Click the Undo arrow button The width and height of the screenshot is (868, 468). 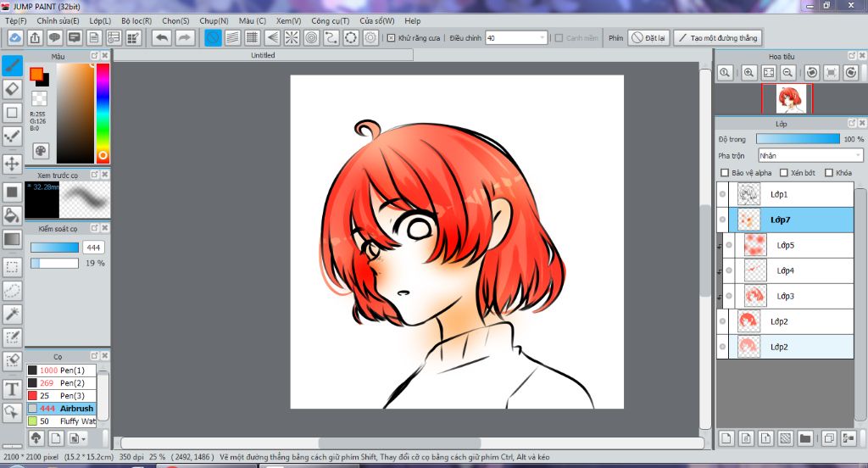tap(162, 37)
